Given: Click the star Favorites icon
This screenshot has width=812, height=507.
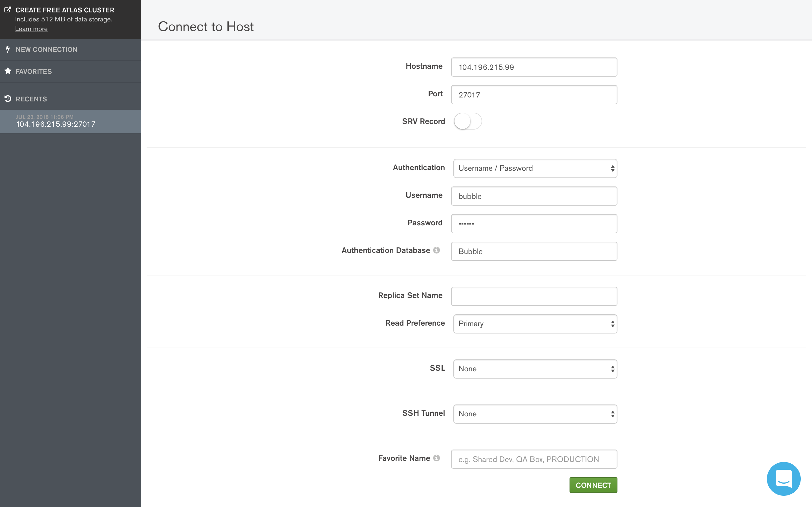Looking at the screenshot, I should 8,71.
